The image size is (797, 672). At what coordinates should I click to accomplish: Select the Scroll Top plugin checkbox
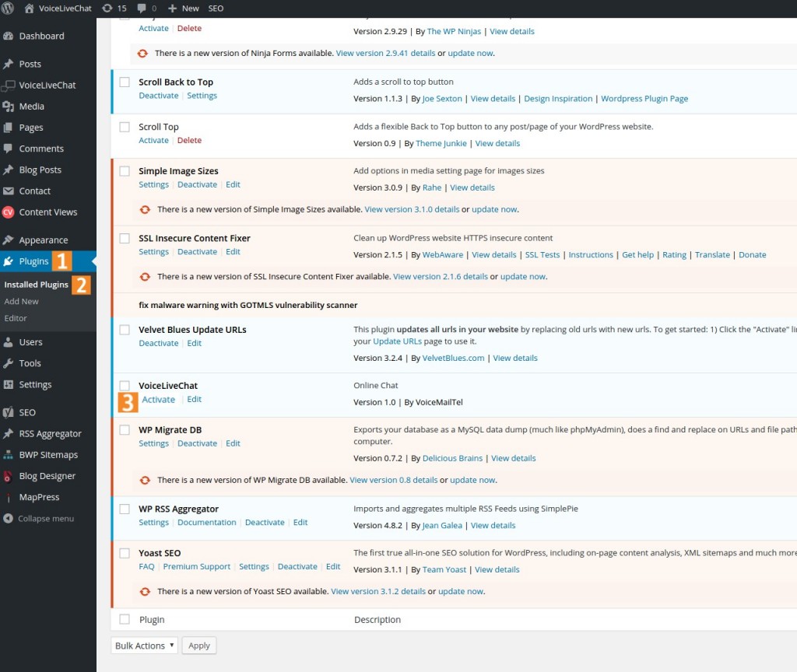[125, 127]
